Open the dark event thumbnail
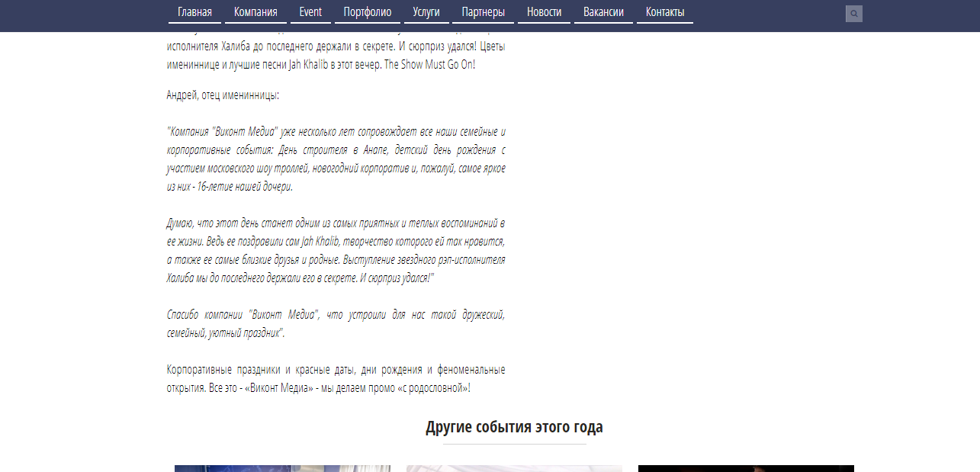The width and height of the screenshot is (980, 472). (x=746, y=468)
